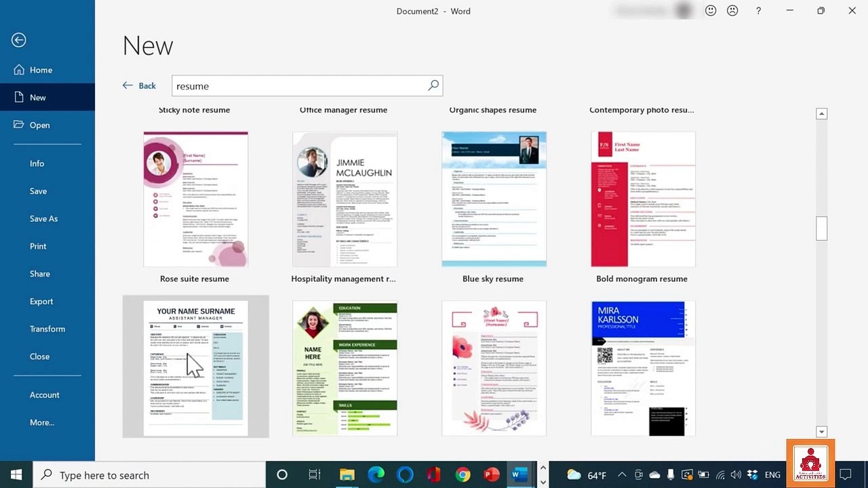The image size is (868, 488).
Task: Open Cortana circle icon on taskbar
Action: 282,474
